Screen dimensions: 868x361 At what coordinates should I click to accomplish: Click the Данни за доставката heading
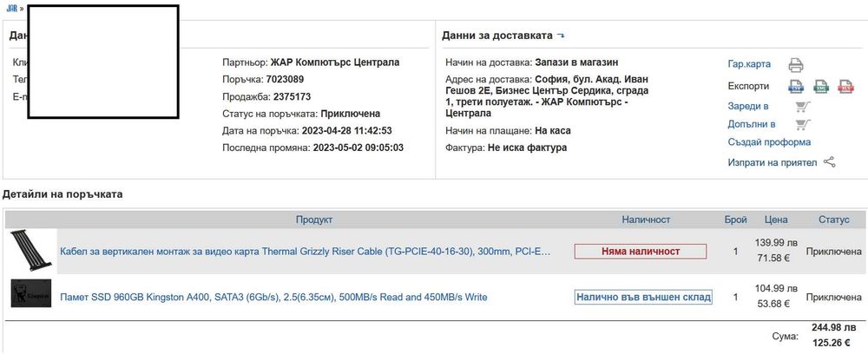pyautogui.click(x=497, y=36)
